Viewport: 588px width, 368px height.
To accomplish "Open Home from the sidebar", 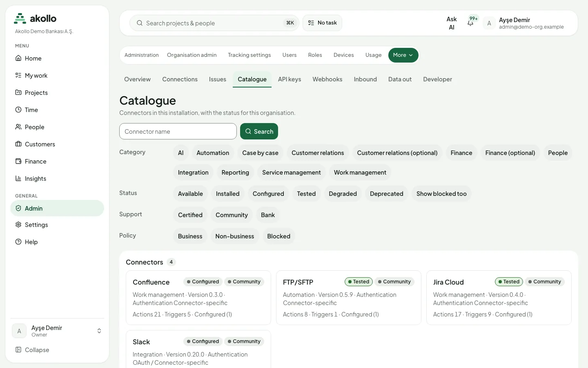I will [57, 58].
